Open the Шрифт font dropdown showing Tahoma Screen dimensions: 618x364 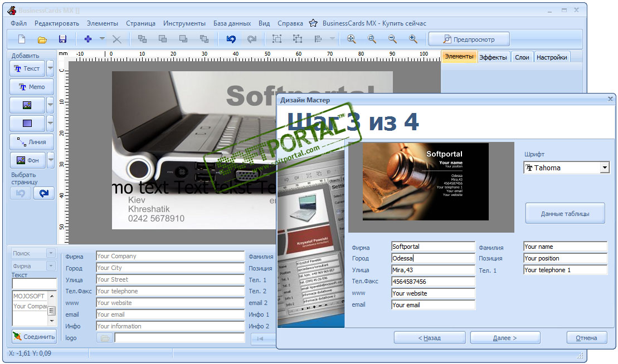[x=605, y=168]
